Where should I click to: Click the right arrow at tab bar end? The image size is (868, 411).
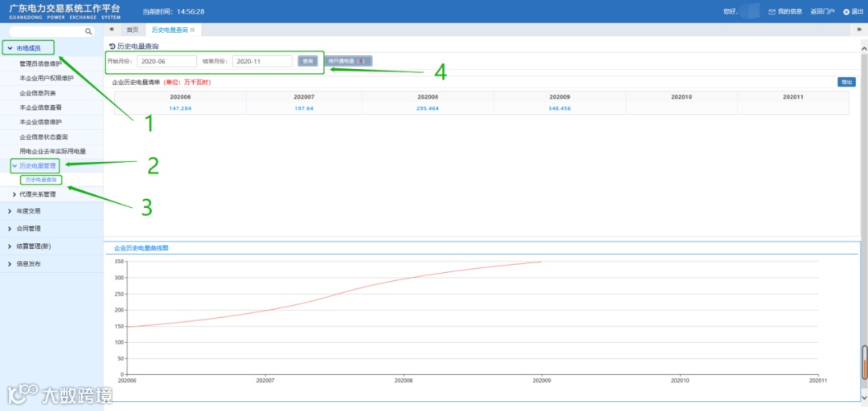[x=860, y=30]
